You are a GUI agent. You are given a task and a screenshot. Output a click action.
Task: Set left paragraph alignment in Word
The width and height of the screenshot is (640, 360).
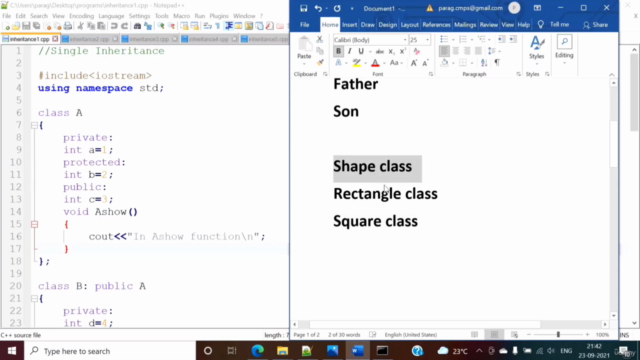pyautogui.click(x=444, y=51)
